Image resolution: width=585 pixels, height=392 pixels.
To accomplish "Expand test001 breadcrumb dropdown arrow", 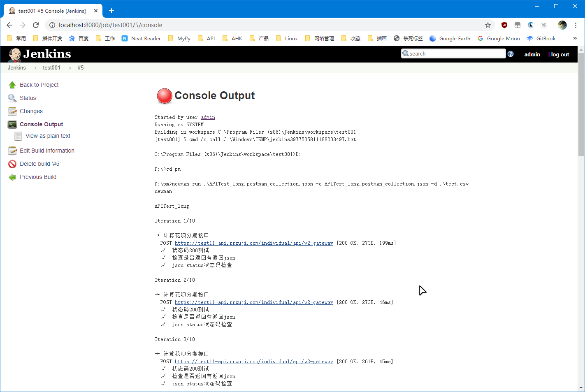I will [x=70, y=68].
